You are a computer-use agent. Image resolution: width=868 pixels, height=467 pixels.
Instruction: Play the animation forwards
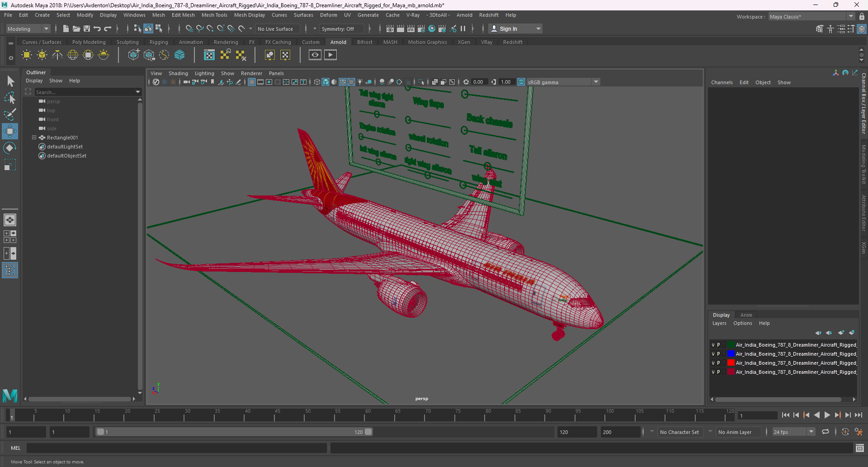(827, 415)
